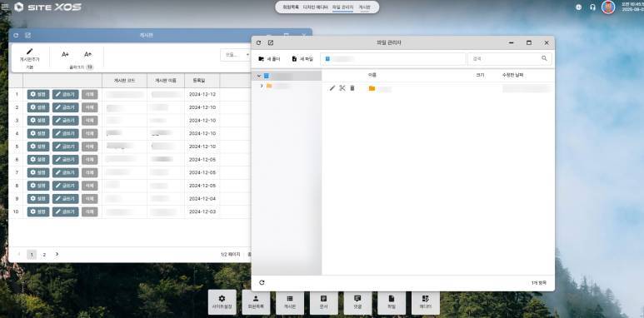
Task: Switch to 게시판 tab in top switcher
Action: coord(364,7)
